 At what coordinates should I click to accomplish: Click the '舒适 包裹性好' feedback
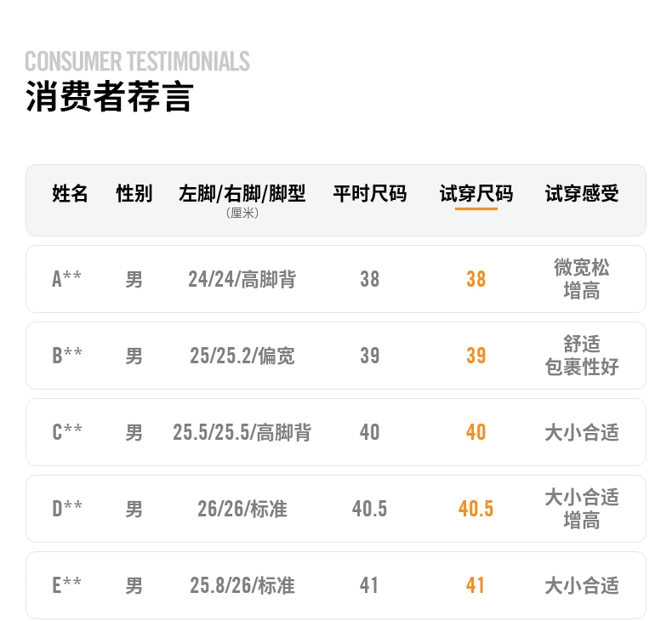click(x=582, y=356)
